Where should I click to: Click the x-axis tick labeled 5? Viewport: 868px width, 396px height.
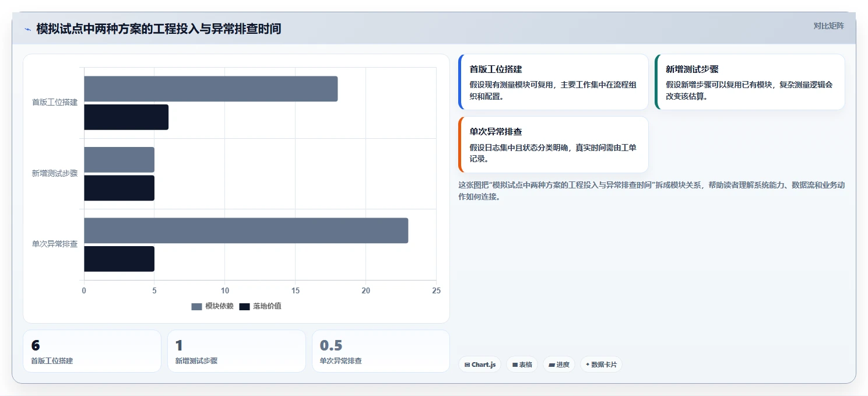pos(154,290)
